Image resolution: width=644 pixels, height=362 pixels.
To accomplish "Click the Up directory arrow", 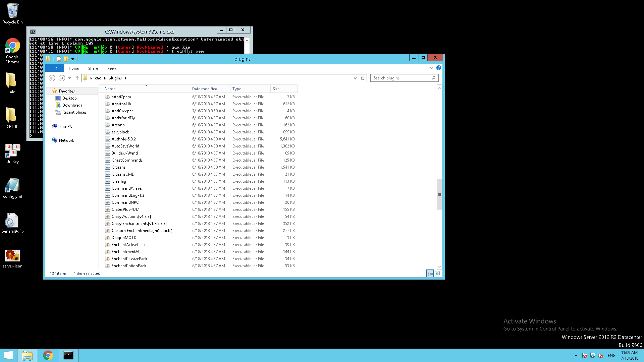I will (77, 78).
